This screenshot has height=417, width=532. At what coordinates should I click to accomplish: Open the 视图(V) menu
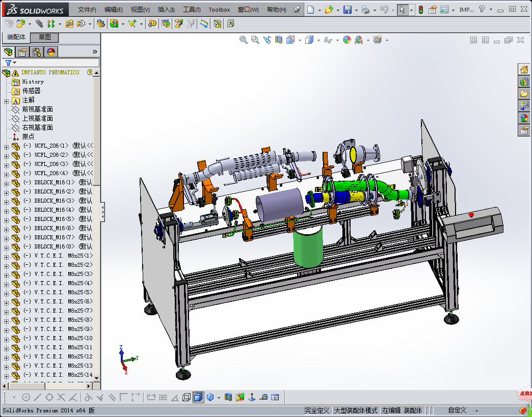pyautogui.click(x=140, y=10)
